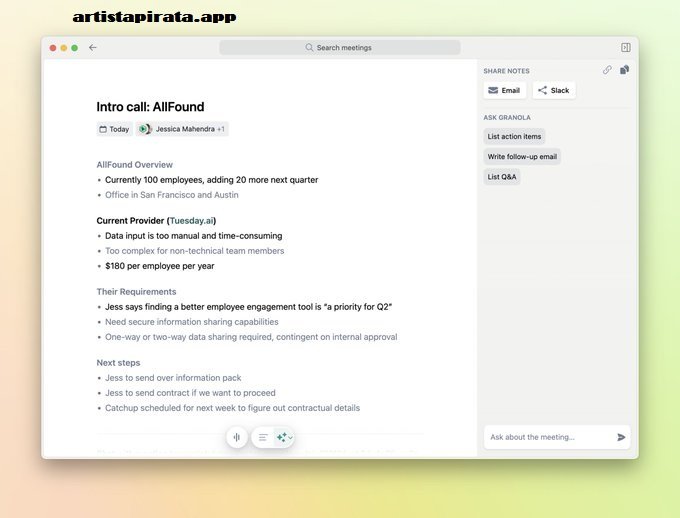Open the Today date chip

coord(114,129)
